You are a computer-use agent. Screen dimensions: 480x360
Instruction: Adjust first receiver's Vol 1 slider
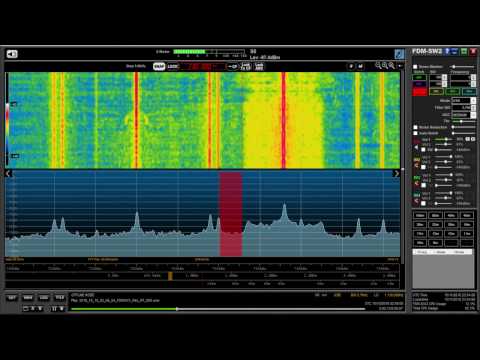(x=443, y=139)
